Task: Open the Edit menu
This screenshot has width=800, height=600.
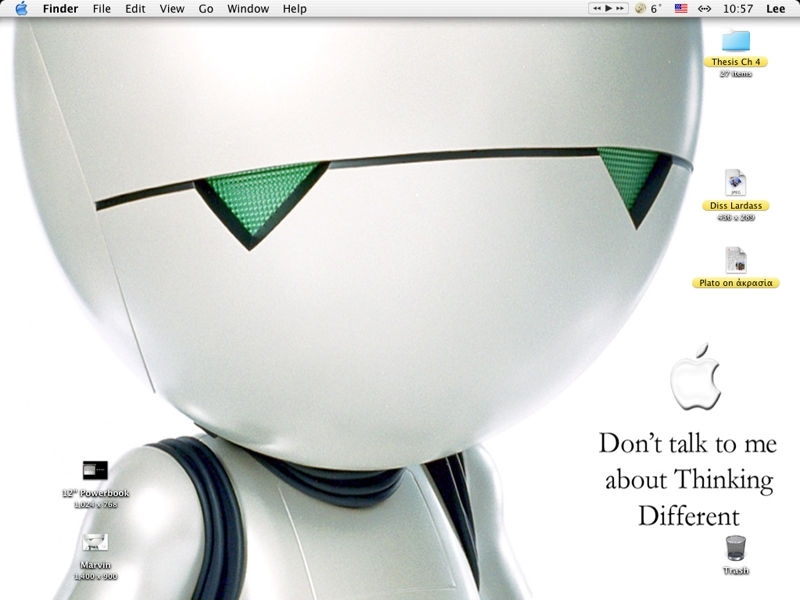Action: click(135, 9)
